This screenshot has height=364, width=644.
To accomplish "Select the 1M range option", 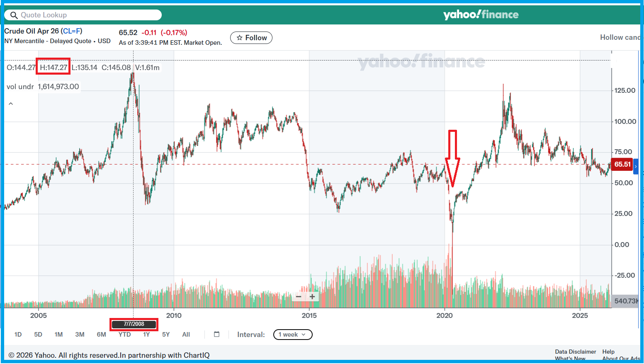I will click(x=58, y=335).
